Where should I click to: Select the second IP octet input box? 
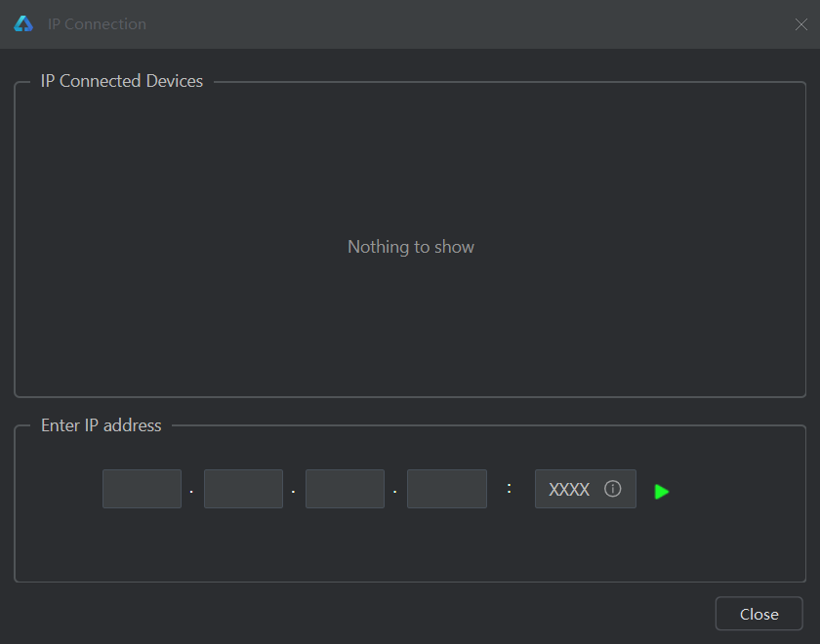click(x=243, y=489)
